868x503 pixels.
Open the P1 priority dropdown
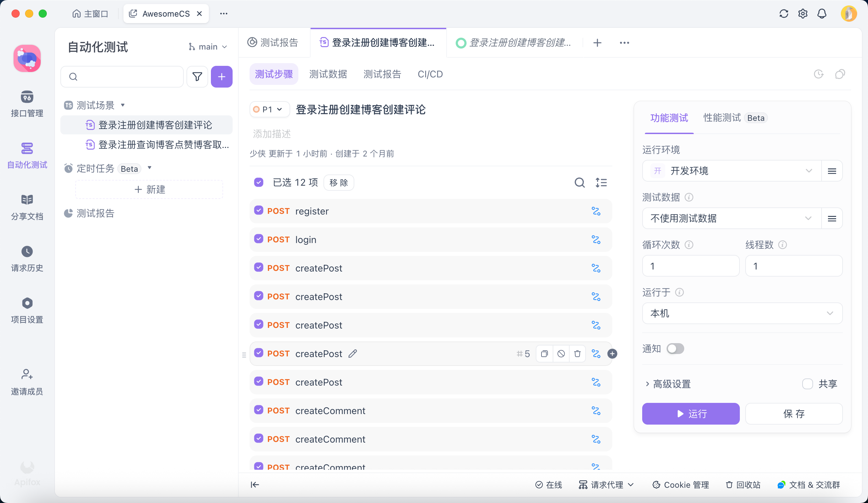point(269,109)
